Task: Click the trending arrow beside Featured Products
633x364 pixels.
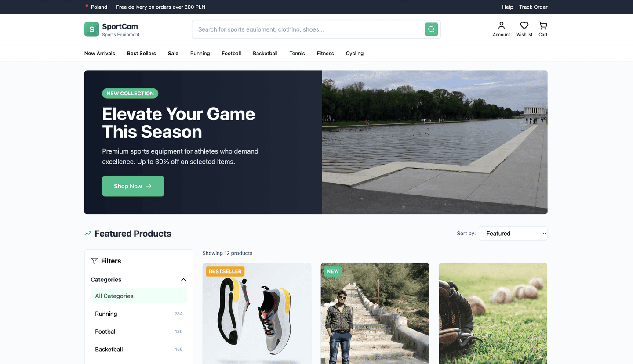Action: (87, 233)
